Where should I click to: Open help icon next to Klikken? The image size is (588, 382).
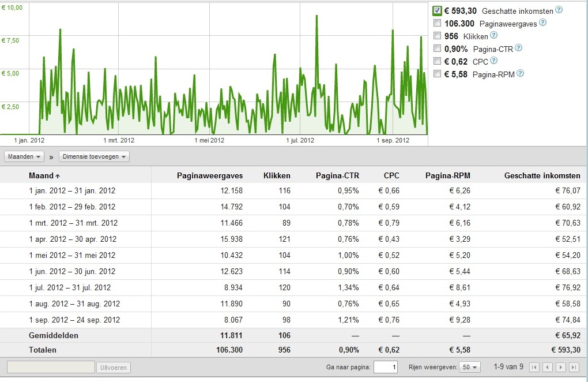[x=494, y=35]
